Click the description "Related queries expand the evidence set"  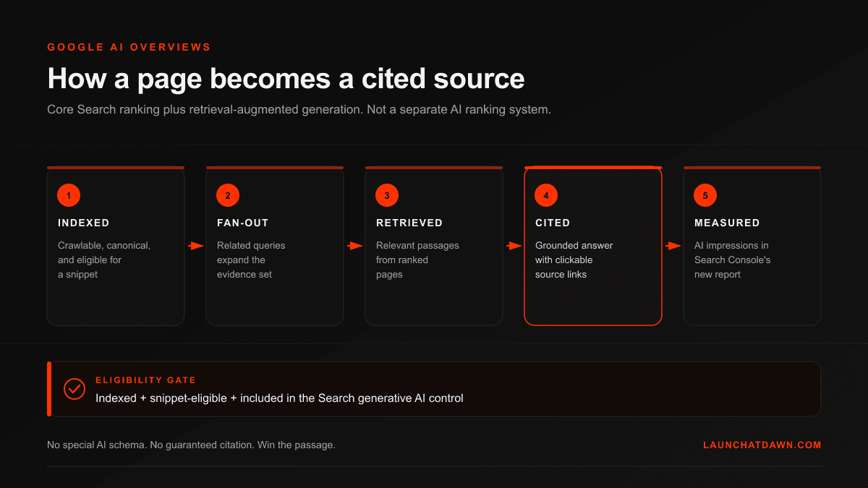tap(251, 260)
